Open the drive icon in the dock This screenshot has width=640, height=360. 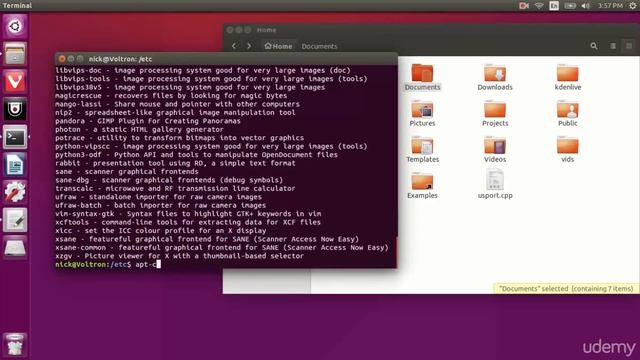tap(15, 247)
